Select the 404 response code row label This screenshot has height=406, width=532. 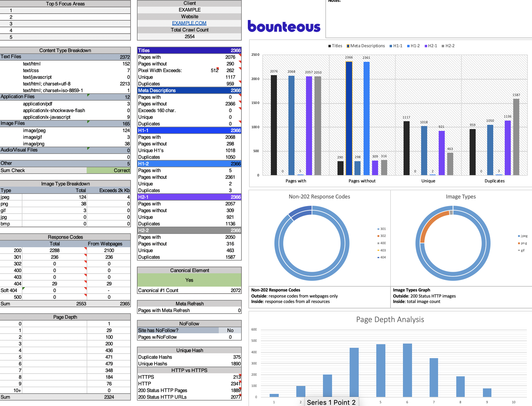[18, 284]
